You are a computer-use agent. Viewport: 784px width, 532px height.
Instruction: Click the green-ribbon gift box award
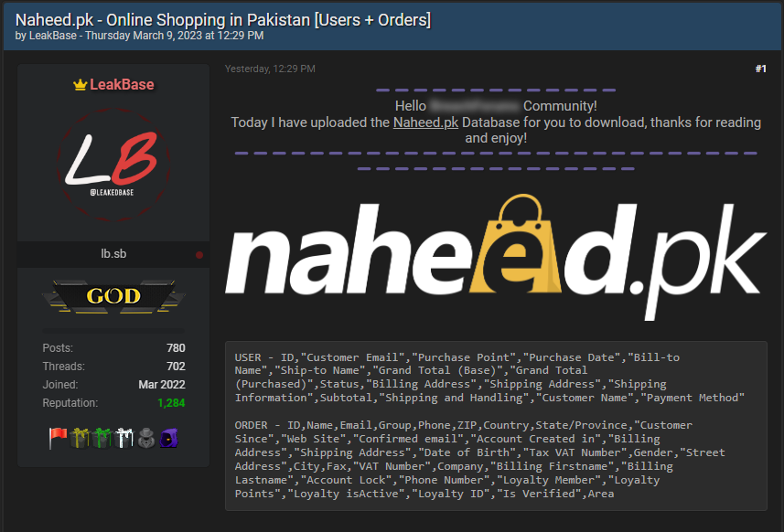pyautogui.click(x=102, y=438)
